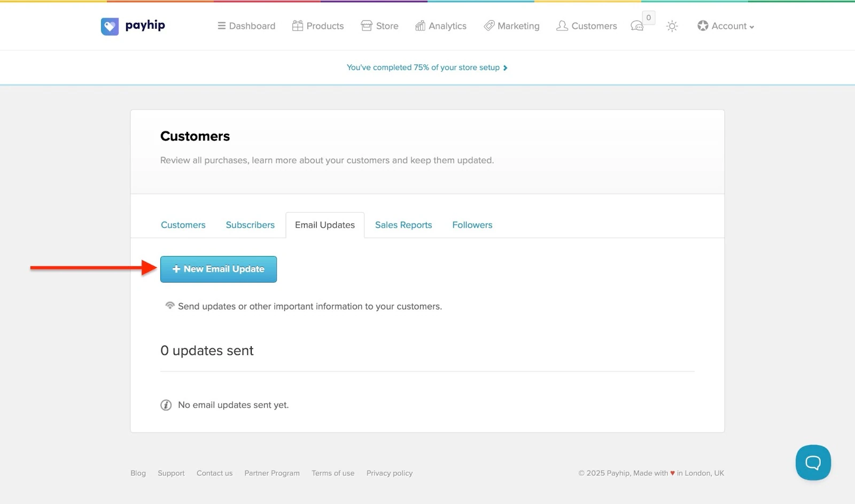
Task: Open the store setup 75% completed link
Action: tap(427, 67)
